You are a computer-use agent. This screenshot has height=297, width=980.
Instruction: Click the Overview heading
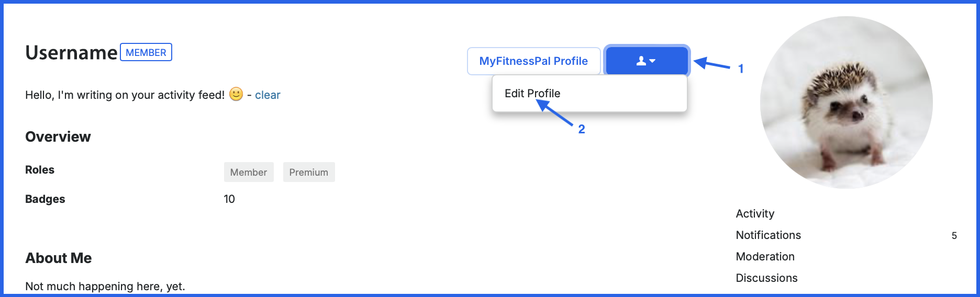(58, 137)
